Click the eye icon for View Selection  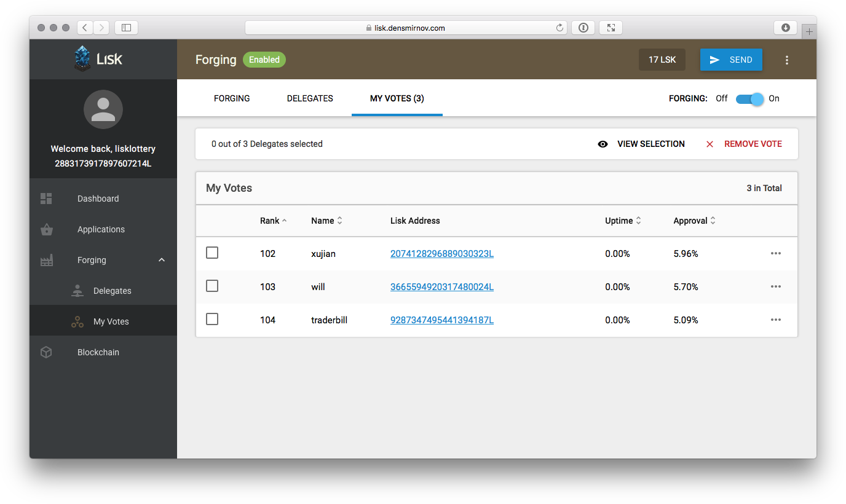[x=603, y=144]
